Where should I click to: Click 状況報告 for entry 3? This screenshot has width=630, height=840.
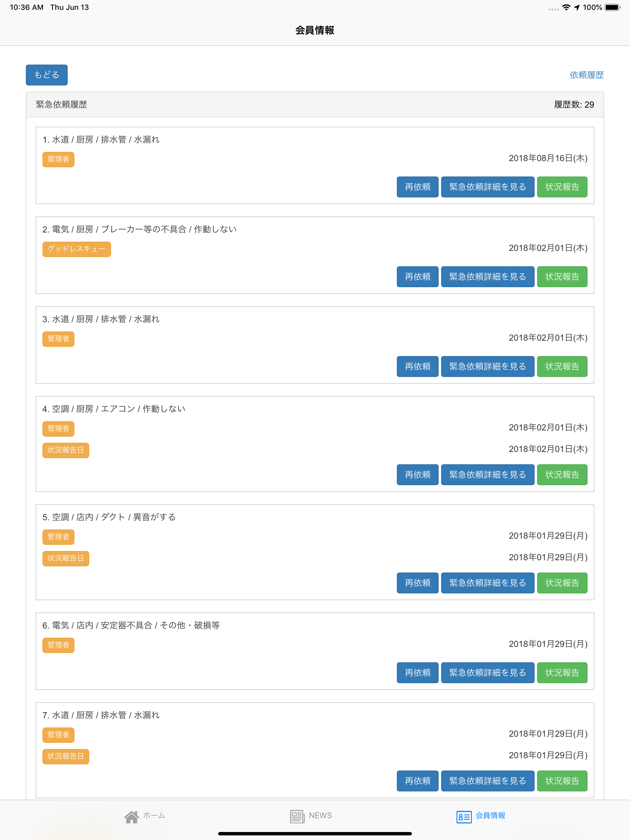tap(562, 367)
